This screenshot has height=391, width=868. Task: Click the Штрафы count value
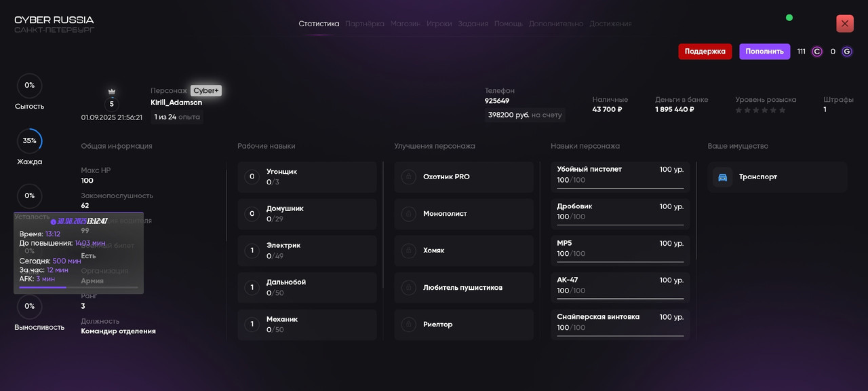825,109
